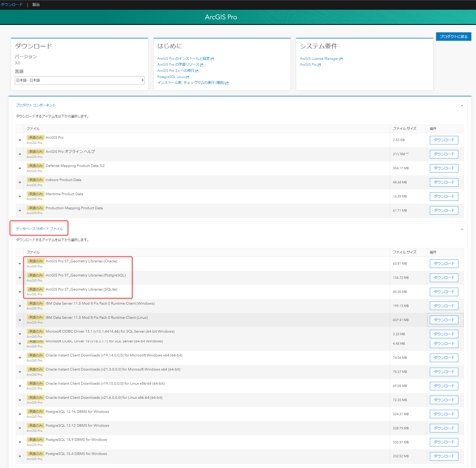Download IBM Data Server Runtime Client (Windows)
The image size is (476, 468).
point(444,306)
